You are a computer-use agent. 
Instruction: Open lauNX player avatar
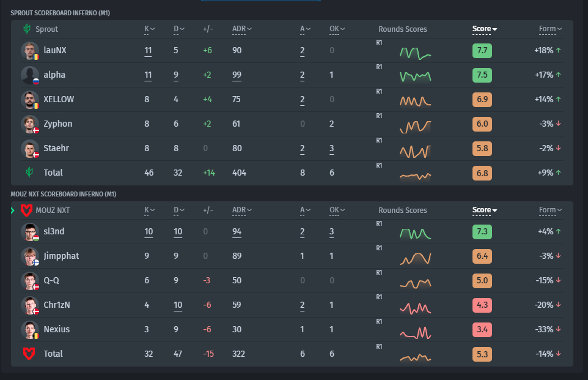click(30, 51)
